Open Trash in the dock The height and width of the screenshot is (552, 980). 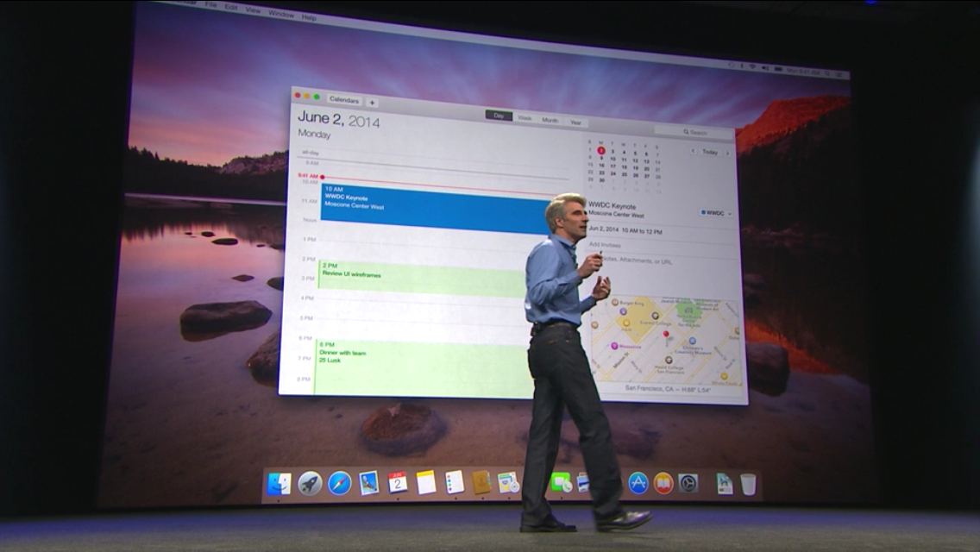tap(748, 485)
